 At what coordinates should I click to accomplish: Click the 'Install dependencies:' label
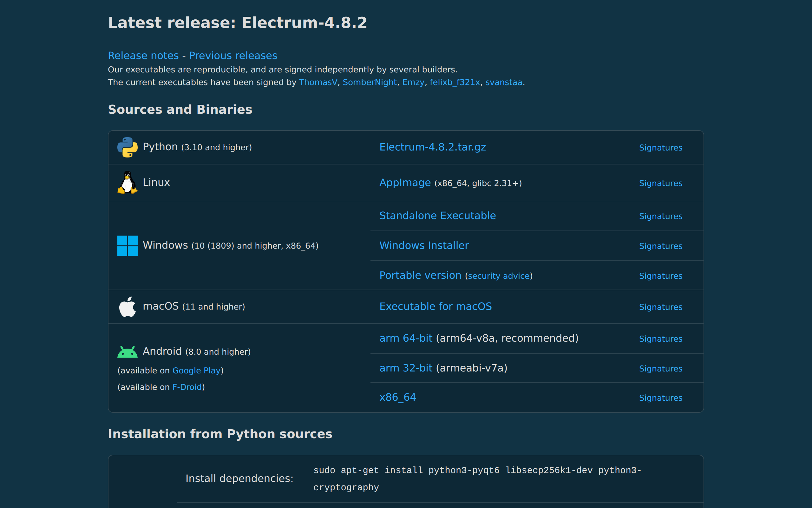click(239, 478)
